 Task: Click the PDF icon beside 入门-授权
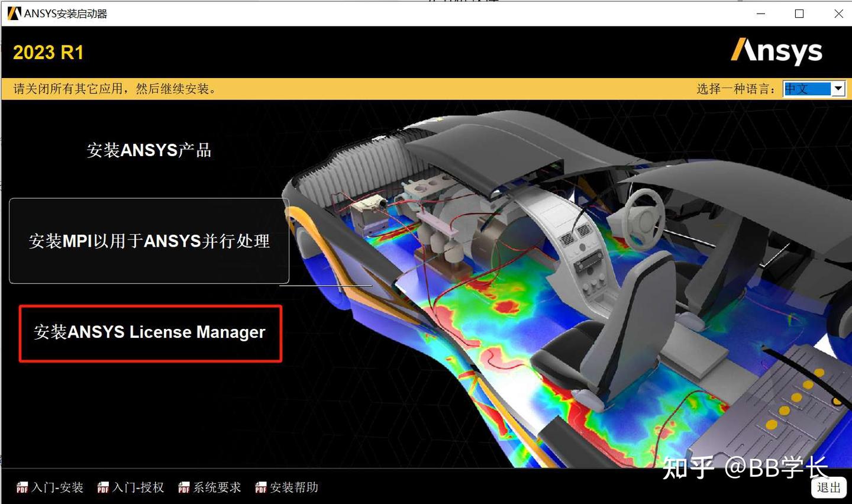click(x=103, y=487)
